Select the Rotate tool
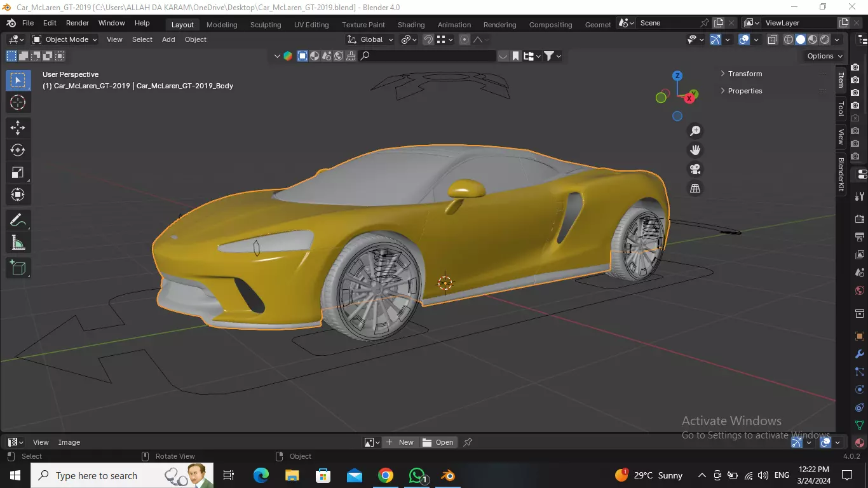 [x=18, y=150]
